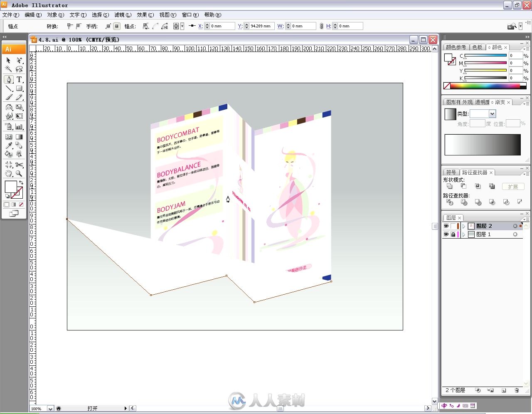Viewport: 532px width, 414px height.
Task: Open 窗口 menu
Action: 190,15
